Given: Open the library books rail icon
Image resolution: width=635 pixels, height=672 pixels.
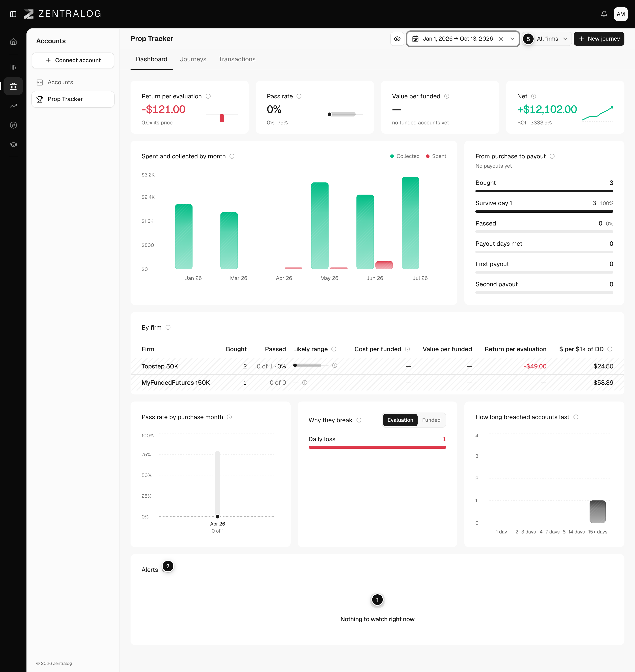Looking at the screenshot, I should pyautogui.click(x=13, y=67).
